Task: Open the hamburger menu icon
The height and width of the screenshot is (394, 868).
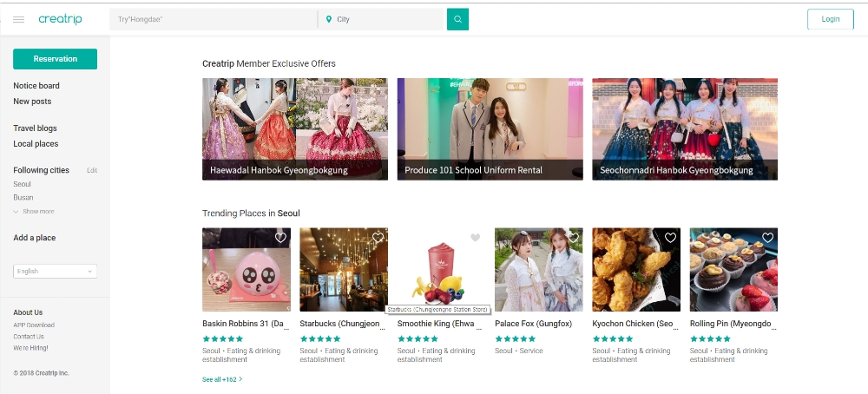Action: [x=18, y=19]
